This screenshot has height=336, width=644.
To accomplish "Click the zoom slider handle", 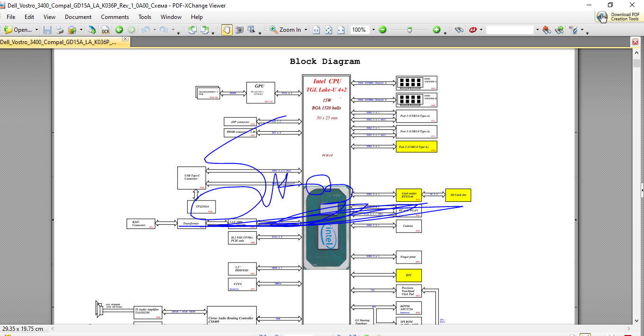I will [409, 30].
